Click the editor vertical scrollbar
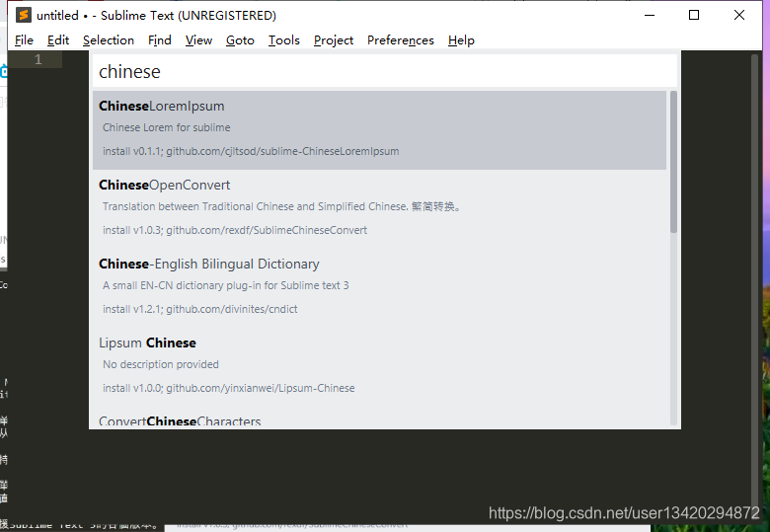This screenshot has width=770, height=532. pos(755,287)
